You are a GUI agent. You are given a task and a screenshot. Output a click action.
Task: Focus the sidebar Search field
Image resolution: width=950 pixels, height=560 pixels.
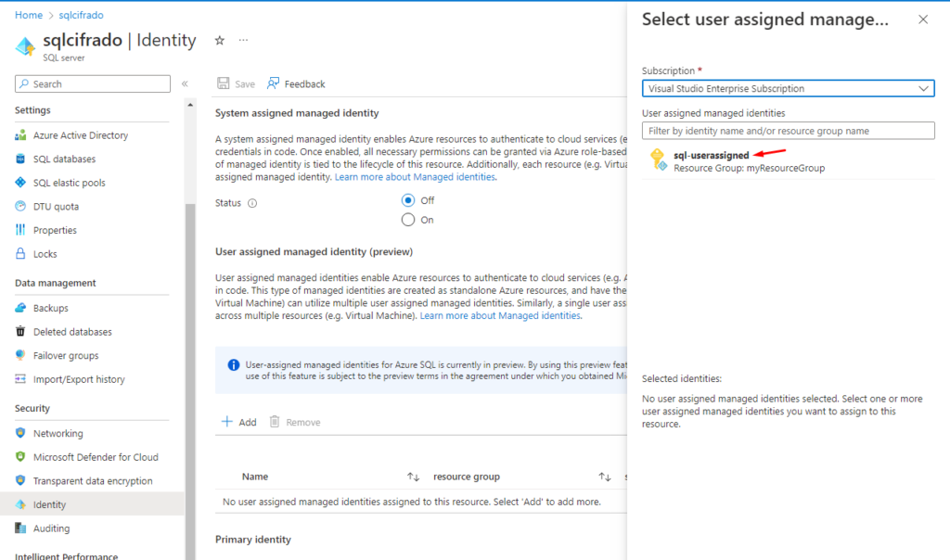[x=93, y=83]
